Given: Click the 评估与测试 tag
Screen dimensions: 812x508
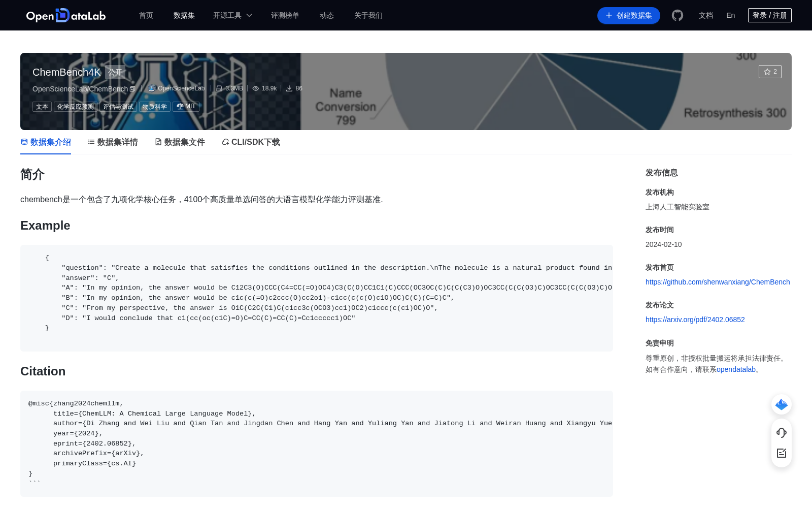Looking at the screenshot, I should [118, 107].
